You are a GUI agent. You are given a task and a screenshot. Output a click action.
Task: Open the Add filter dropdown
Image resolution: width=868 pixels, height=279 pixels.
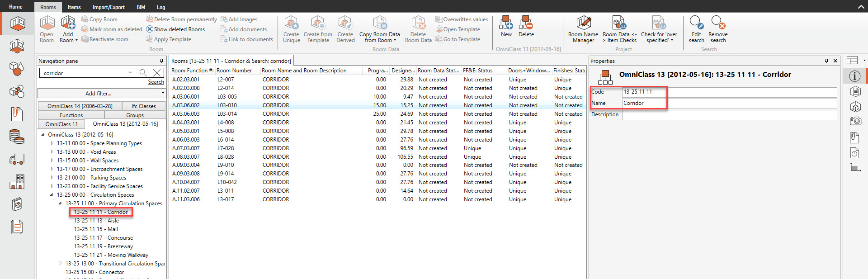(102, 93)
